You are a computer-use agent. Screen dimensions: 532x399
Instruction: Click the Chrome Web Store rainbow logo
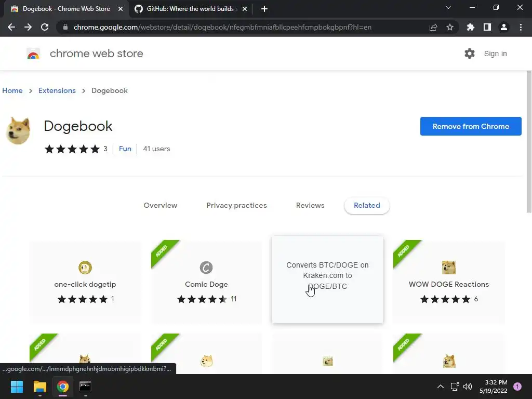(33, 54)
